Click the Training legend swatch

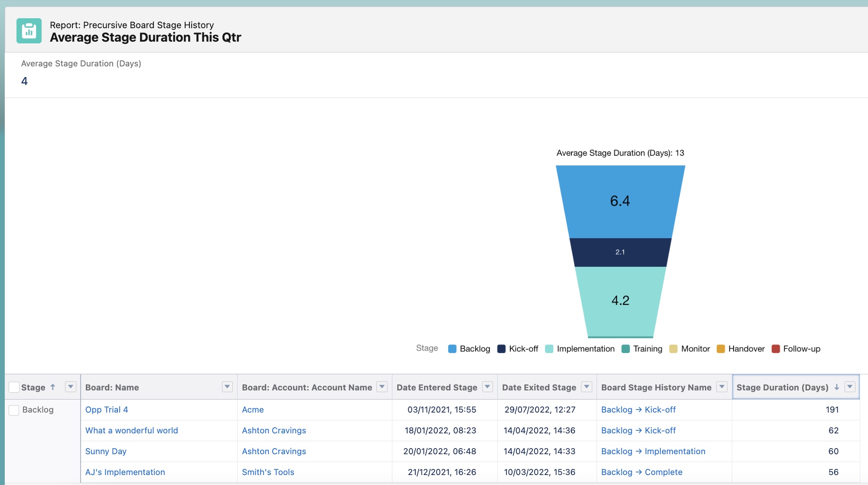point(626,349)
